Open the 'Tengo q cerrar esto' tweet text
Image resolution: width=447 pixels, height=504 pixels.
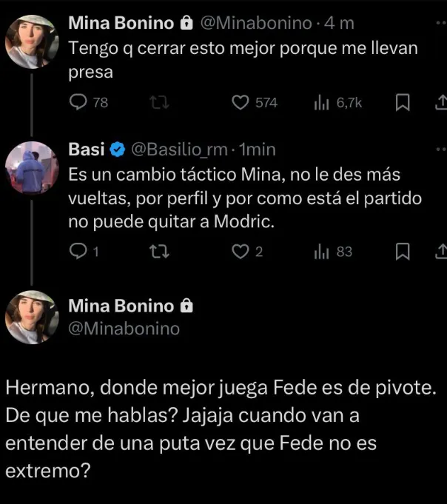[243, 59]
